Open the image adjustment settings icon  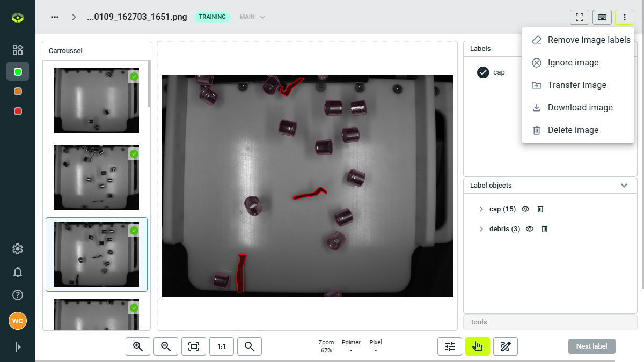(450, 346)
